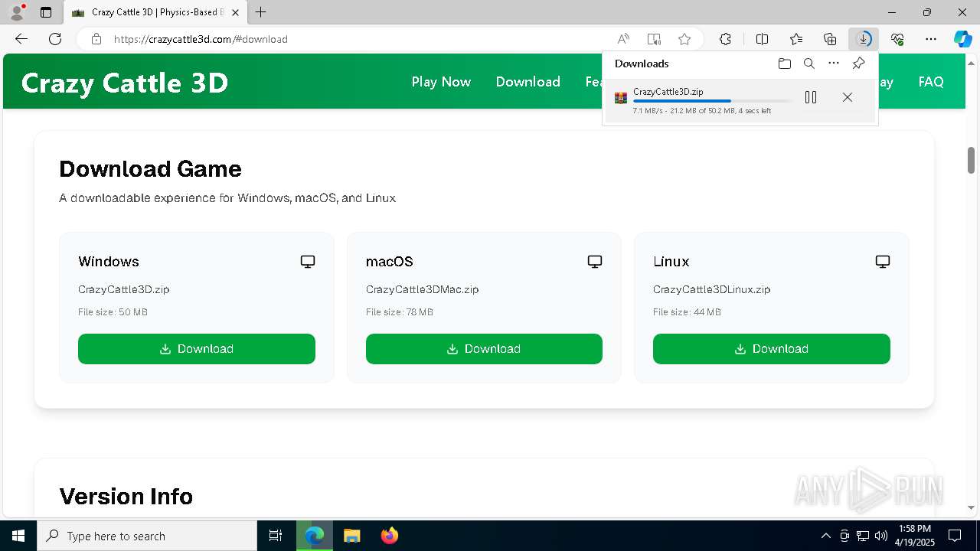This screenshot has width=980, height=551.
Task: Open more options in Downloads panel
Action: (834, 64)
